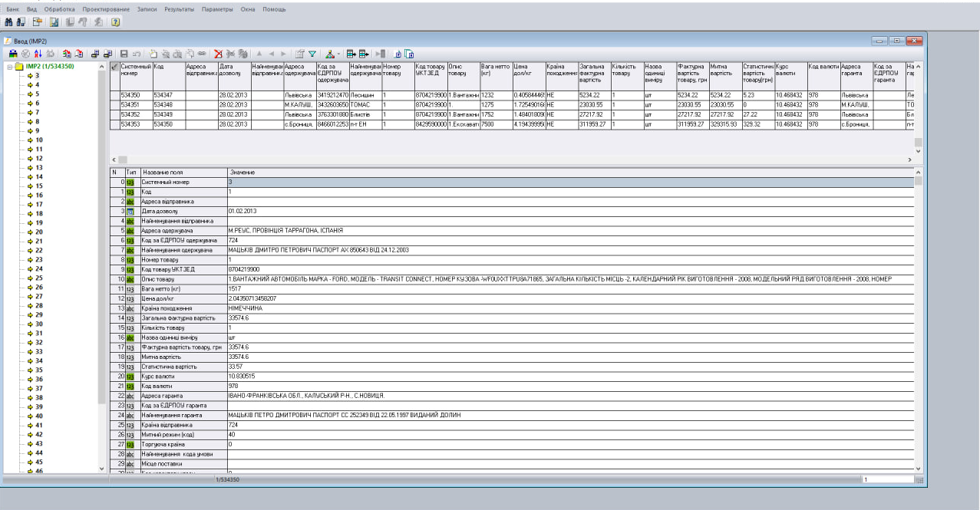
Task: Open the Обработка menu
Action: [x=60, y=9]
